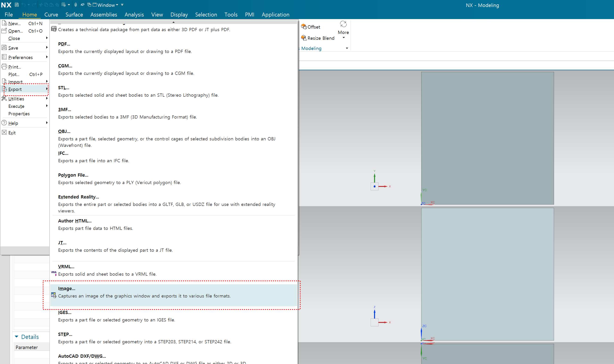Image resolution: width=614 pixels, height=364 pixels.
Task: Click the cascading windows switch icon
Action: [x=89, y=5]
